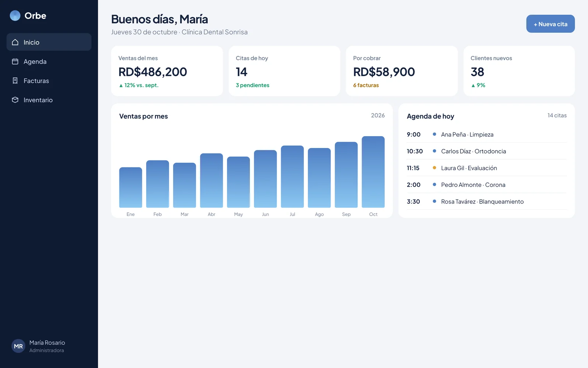Screen dimensions: 588x368
Task: Select the Ene bar in sales chart
Action: tap(130, 187)
